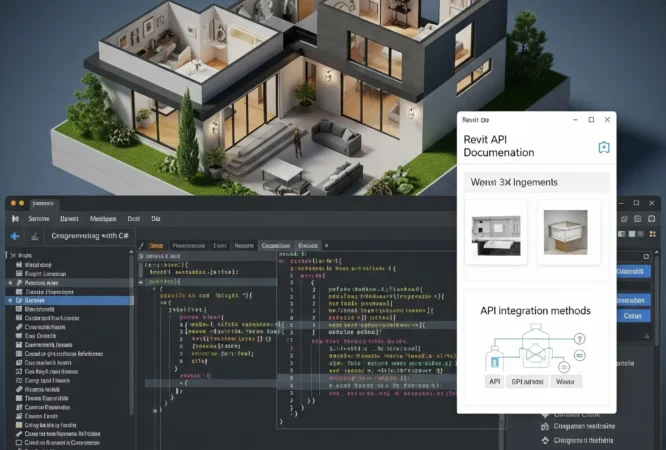
Task: Click the pencil icon on the tree row with plus expander
Action: (19, 283)
